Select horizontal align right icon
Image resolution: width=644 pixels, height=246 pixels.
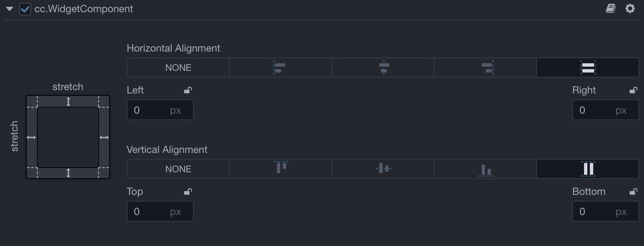click(485, 67)
